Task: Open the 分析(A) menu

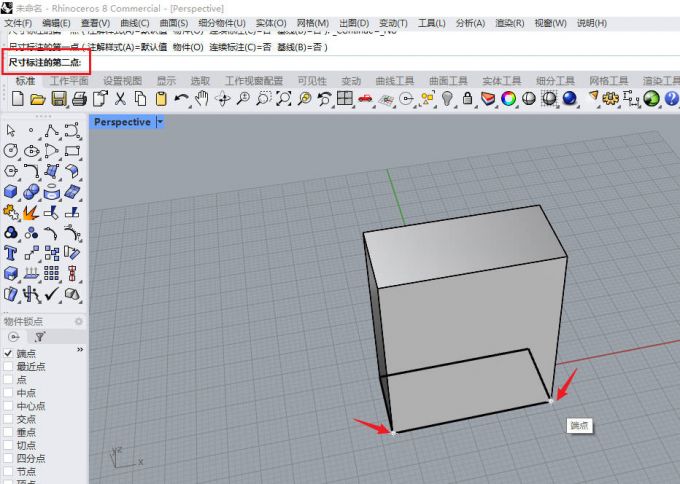Action: (x=470, y=23)
